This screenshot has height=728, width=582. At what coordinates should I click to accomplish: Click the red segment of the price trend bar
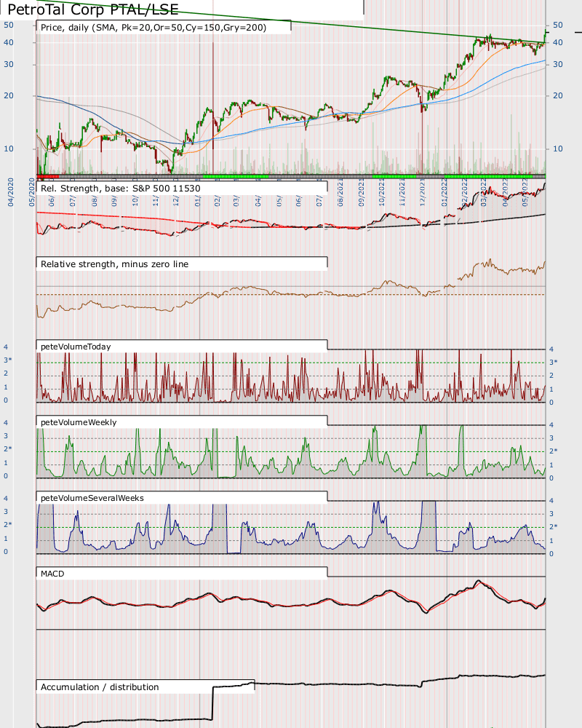click(48, 176)
